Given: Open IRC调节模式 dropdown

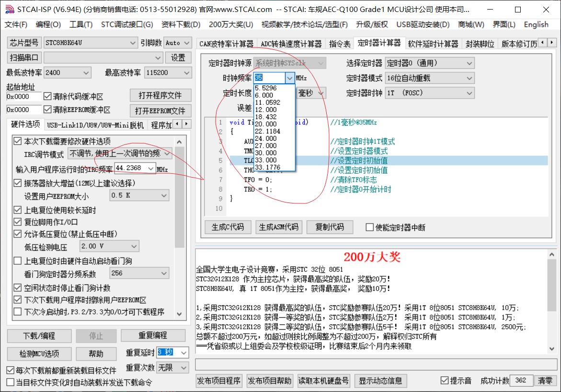Looking at the screenshot, I should click(x=120, y=154).
